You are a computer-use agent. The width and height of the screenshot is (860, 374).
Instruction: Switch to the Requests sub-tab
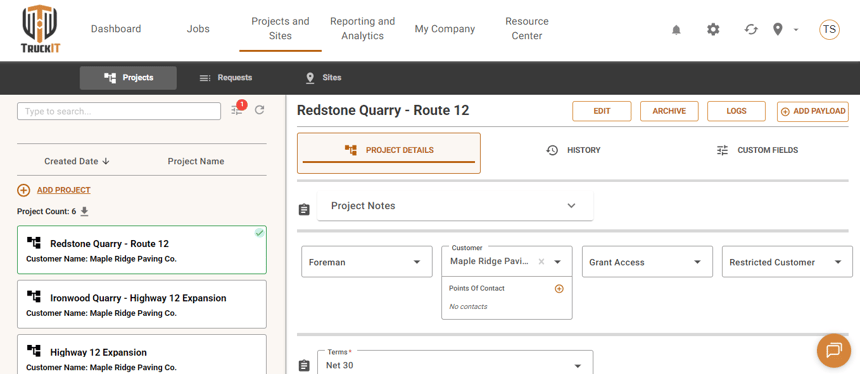coord(225,78)
